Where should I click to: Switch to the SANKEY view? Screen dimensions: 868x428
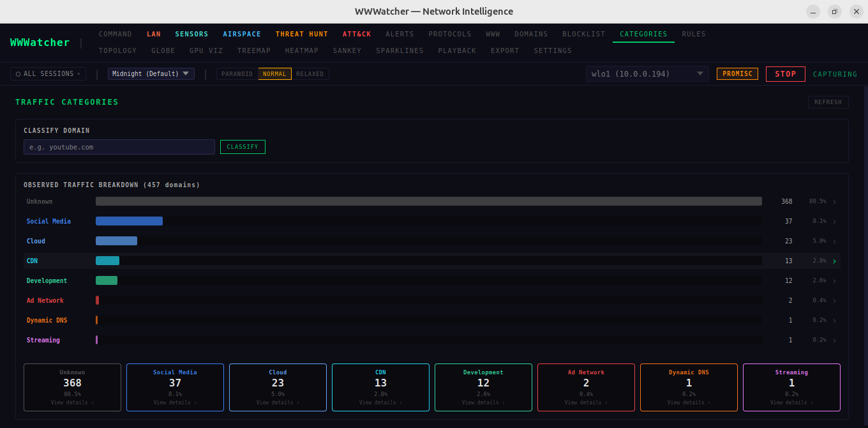point(347,50)
